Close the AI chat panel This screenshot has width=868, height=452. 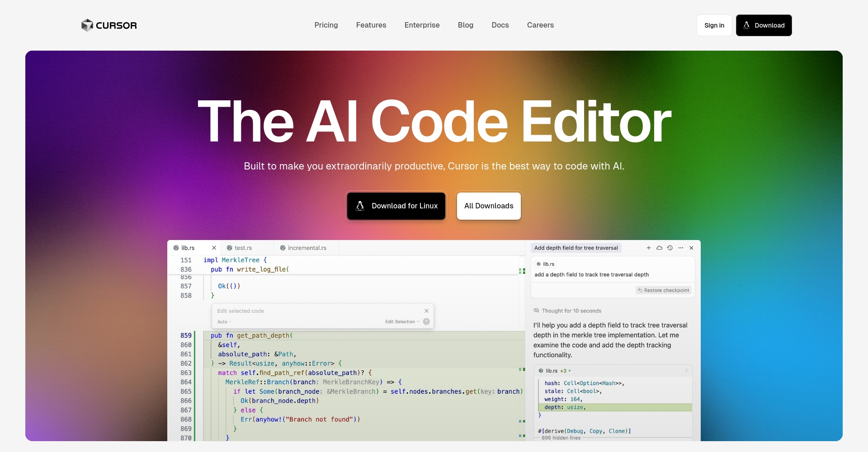tap(691, 248)
